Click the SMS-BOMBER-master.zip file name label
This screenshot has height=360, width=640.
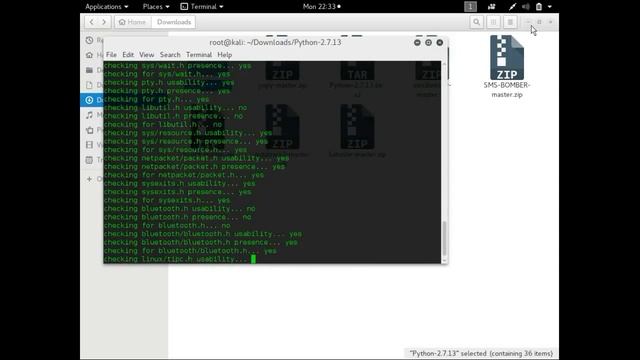507,90
